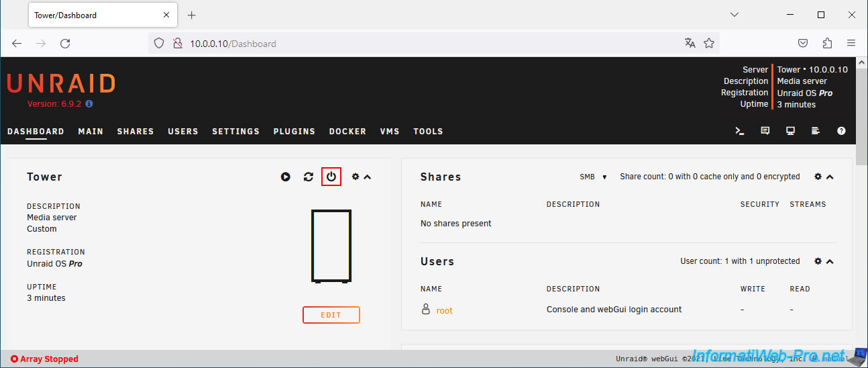Screen dimensions: 868x368
Task: Collapse the Tower panel chevron
Action: [x=368, y=177]
